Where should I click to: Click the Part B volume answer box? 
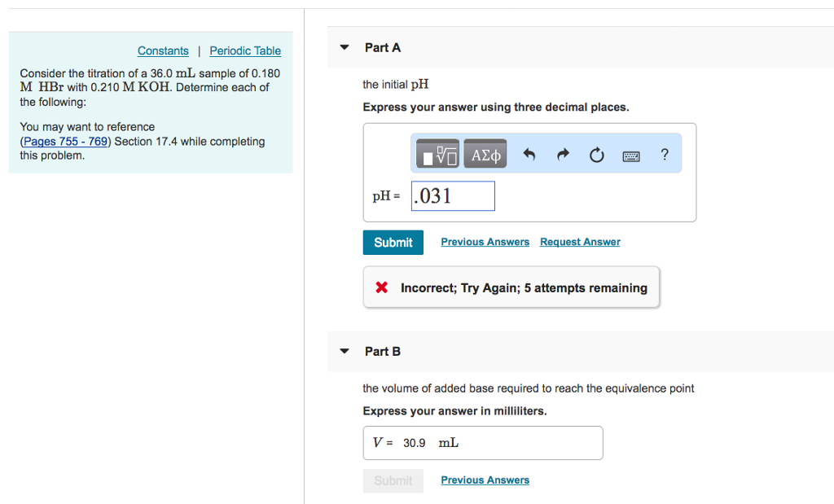coord(482,443)
